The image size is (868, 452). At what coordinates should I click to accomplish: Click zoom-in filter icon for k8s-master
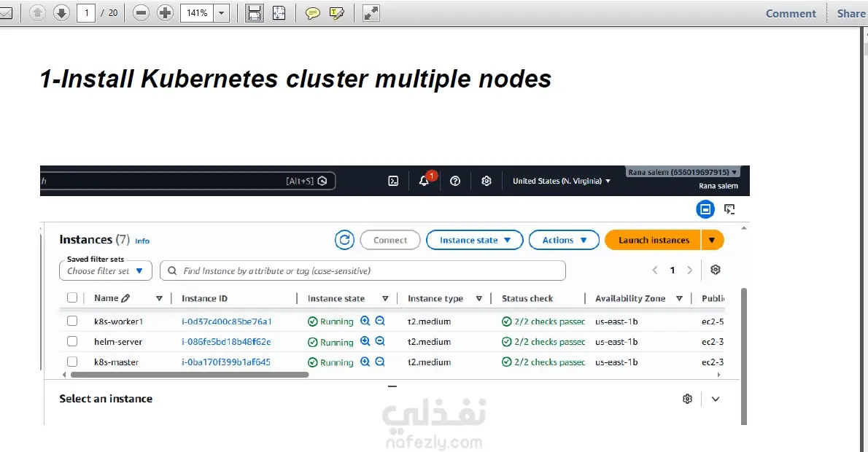(x=365, y=362)
